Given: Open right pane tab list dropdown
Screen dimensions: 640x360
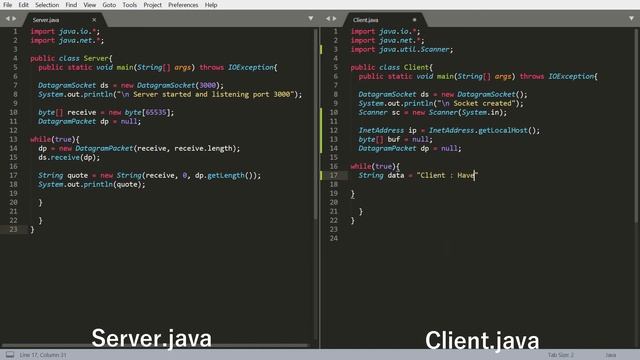Looking at the screenshot, I should coord(631,18).
